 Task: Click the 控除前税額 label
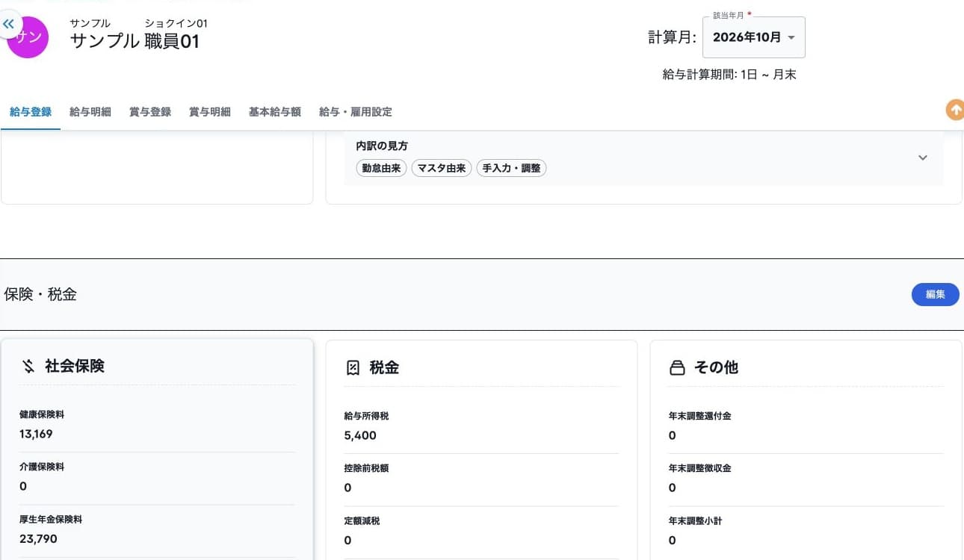coord(366,468)
